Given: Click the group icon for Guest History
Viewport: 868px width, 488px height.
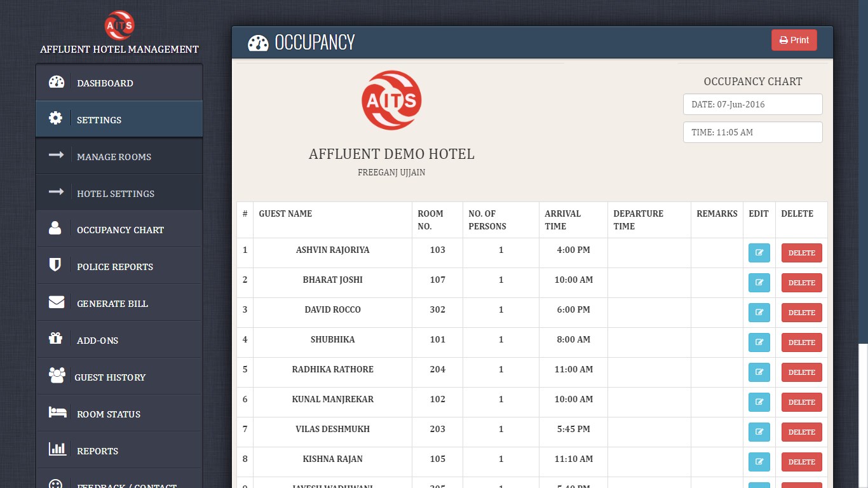Looking at the screenshot, I should tap(57, 376).
